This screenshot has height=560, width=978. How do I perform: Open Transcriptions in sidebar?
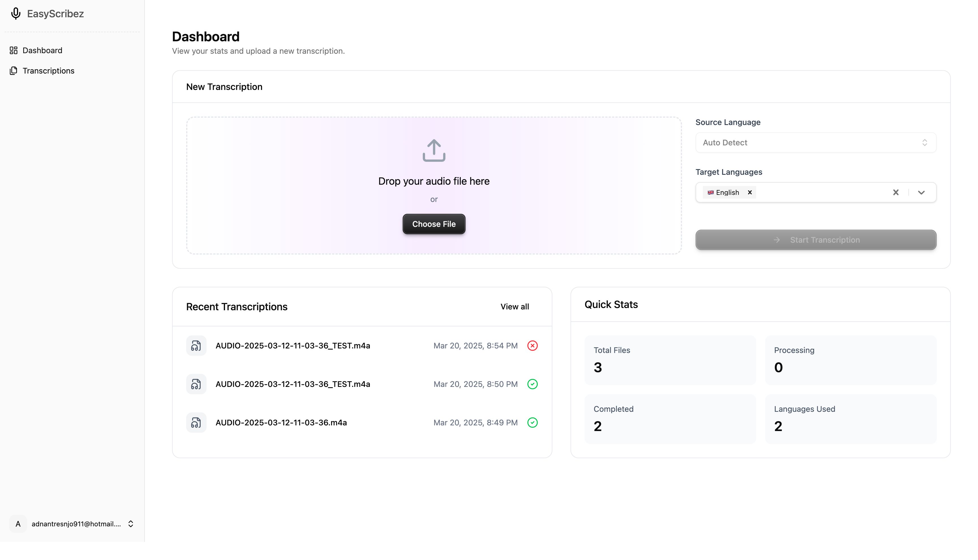coord(48,71)
